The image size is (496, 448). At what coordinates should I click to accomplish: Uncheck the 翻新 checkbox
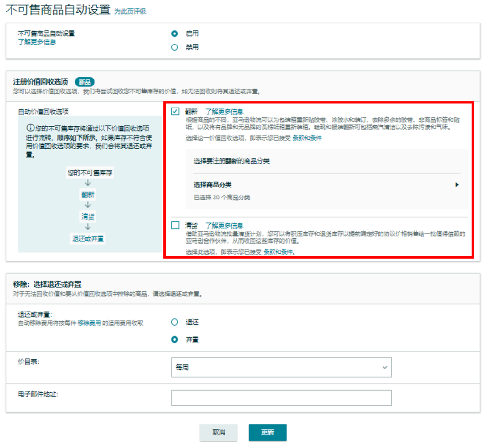tap(175, 112)
